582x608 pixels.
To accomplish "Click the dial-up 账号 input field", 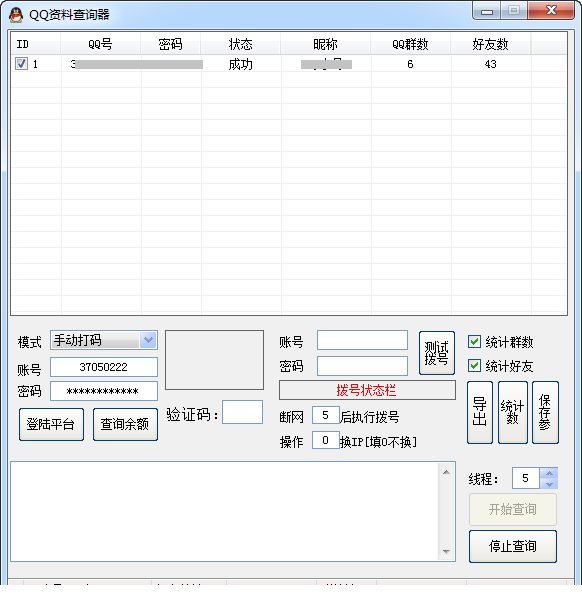I will (x=362, y=340).
